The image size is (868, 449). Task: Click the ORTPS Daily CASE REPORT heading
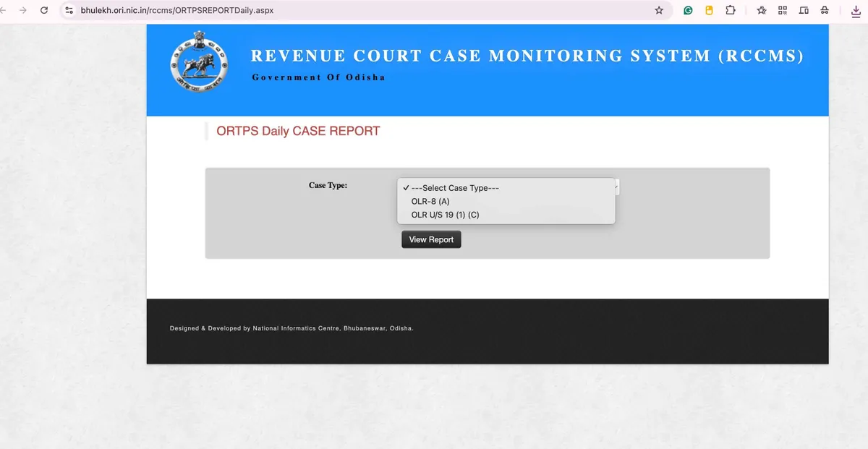tap(297, 131)
